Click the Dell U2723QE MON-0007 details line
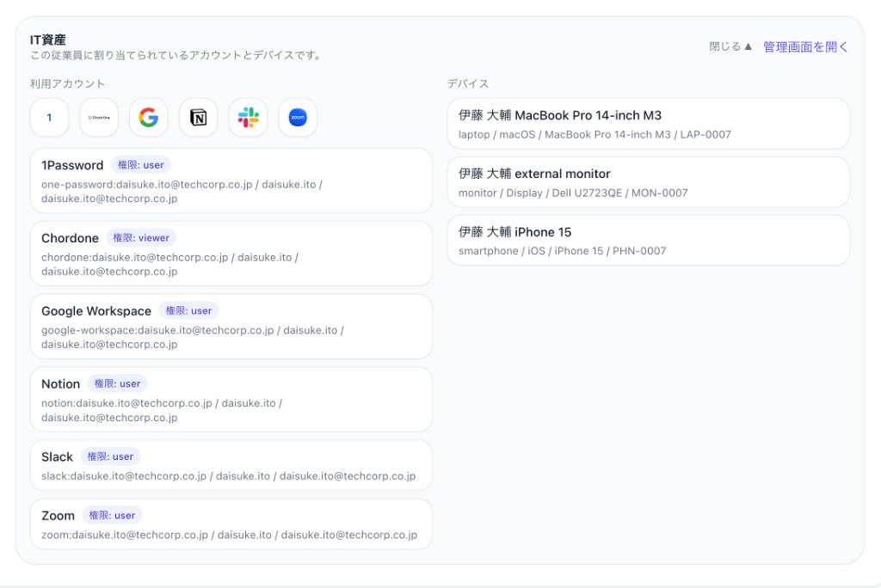The height and width of the screenshot is (588, 881). 572,193
